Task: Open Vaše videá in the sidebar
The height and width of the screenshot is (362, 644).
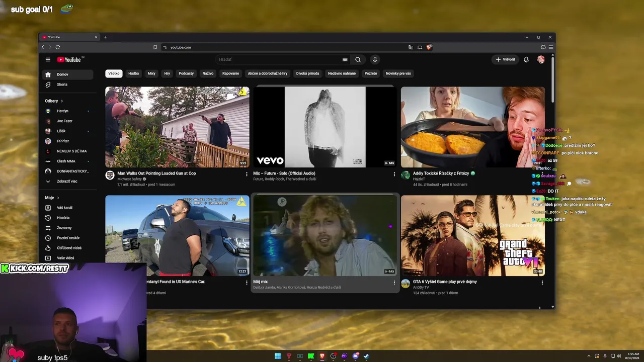Action: (68, 258)
